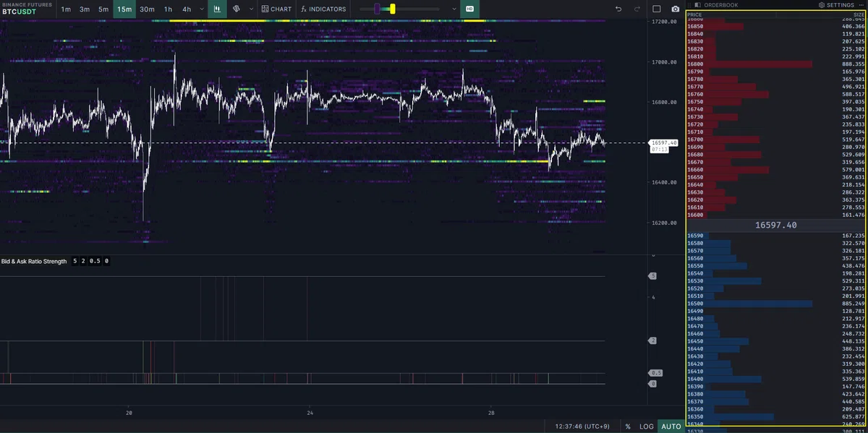Screen dimensions: 868x433
Task: Switch to the 30m timeframe
Action: (x=147, y=9)
